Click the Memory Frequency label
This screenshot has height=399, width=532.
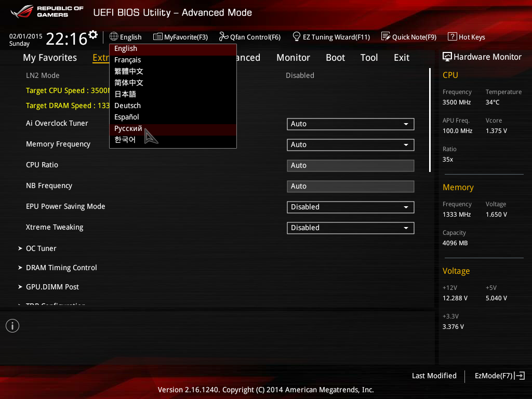tap(58, 144)
